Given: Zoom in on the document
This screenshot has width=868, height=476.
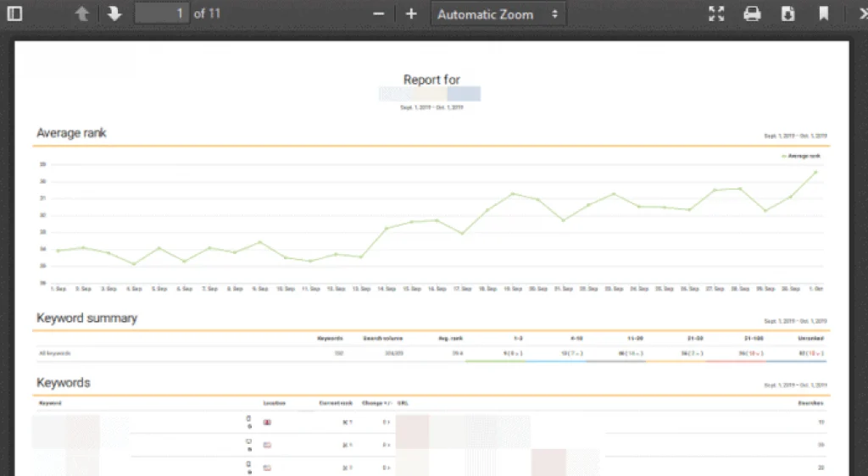Looking at the screenshot, I should click(411, 14).
